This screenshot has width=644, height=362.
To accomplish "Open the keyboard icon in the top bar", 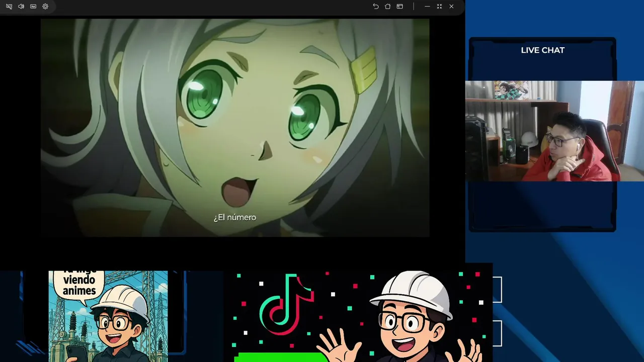I will (33, 7).
